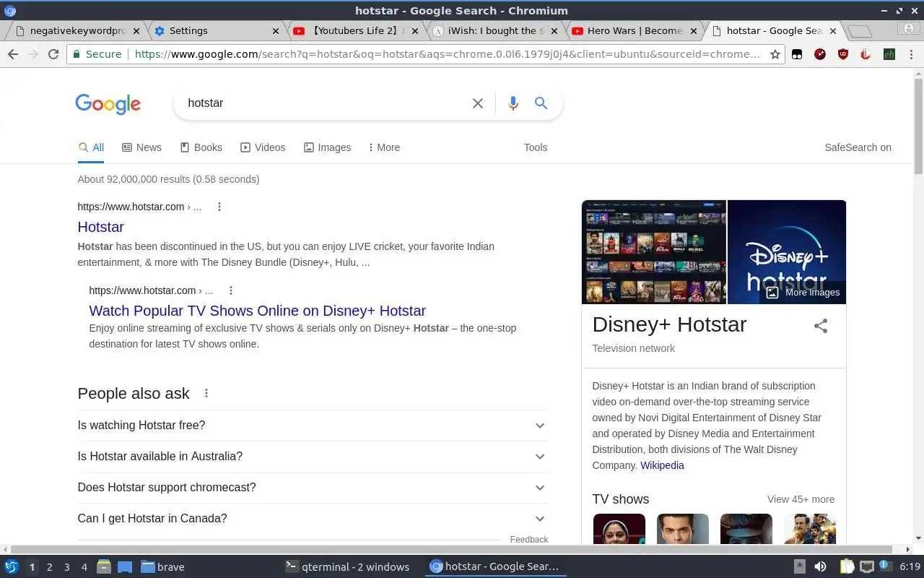Click the first TV show thumbnail

619,529
